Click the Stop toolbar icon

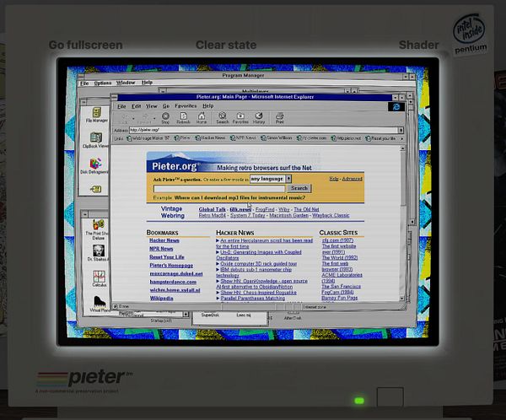pos(165,118)
